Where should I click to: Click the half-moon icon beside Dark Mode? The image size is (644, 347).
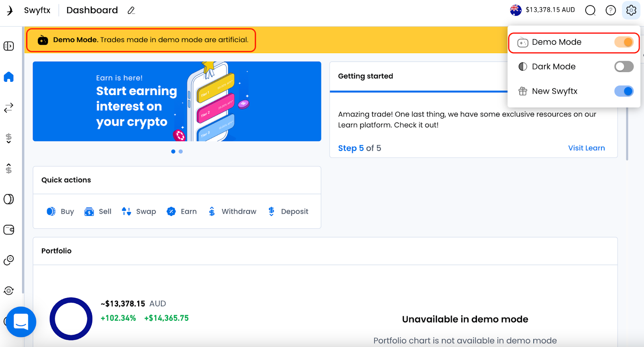pos(522,66)
